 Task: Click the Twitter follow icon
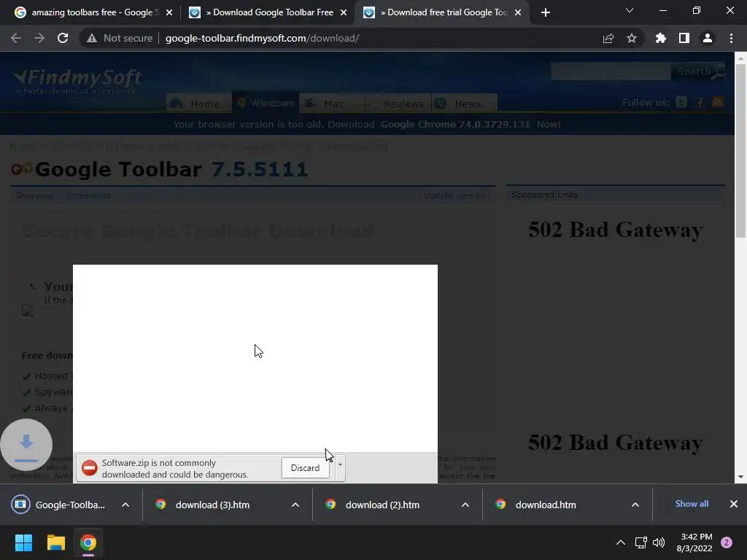681,102
